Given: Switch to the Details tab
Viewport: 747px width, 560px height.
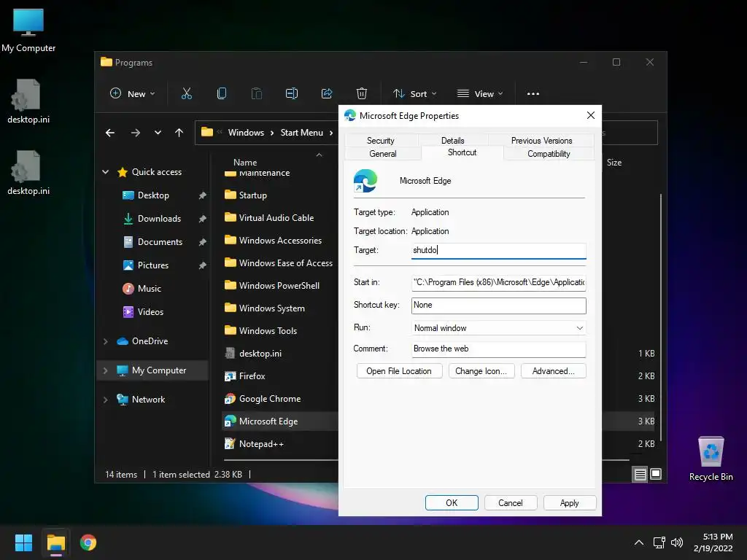Looking at the screenshot, I should [452, 141].
